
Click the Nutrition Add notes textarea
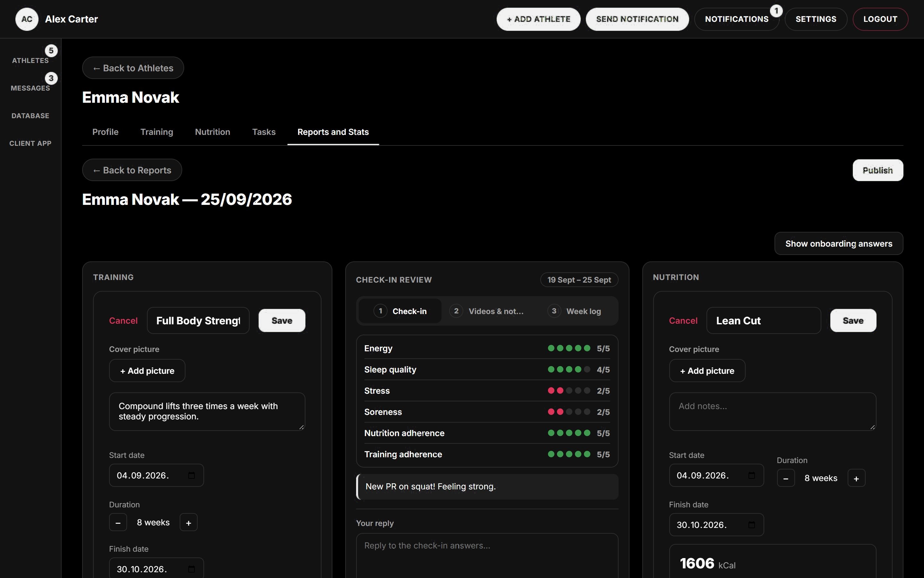(x=773, y=412)
